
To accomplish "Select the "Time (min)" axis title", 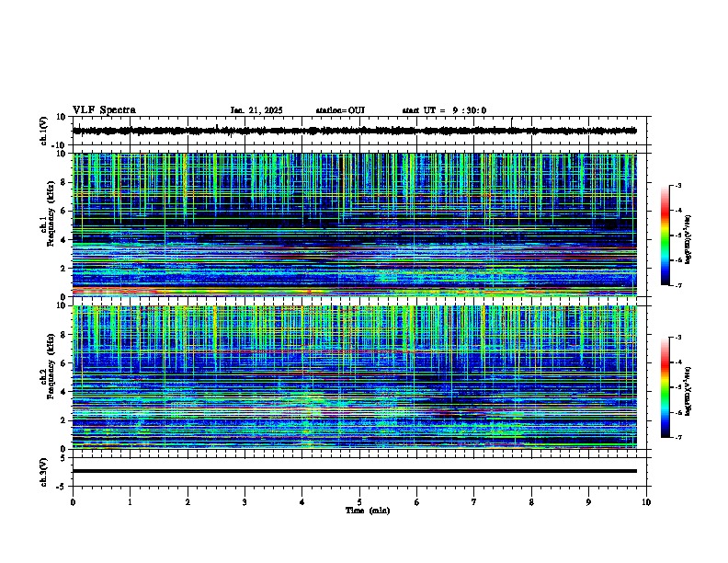I will click(368, 511).
